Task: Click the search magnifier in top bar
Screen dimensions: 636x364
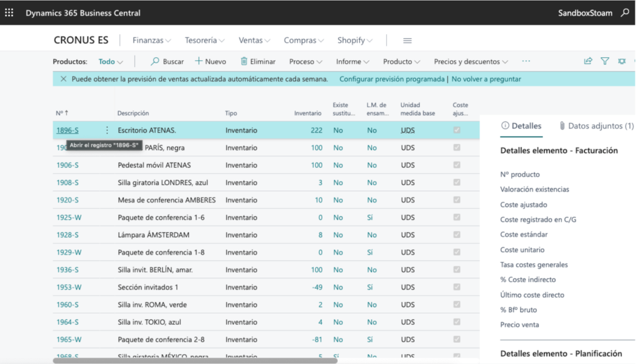Action: [x=625, y=12]
